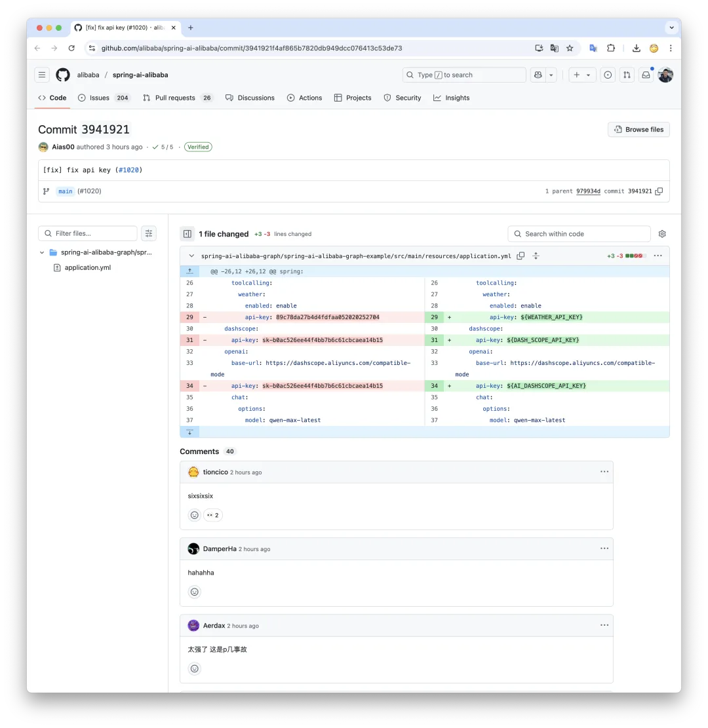
Task: Open the user profile avatar menu
Action: [x=666, y=75]
